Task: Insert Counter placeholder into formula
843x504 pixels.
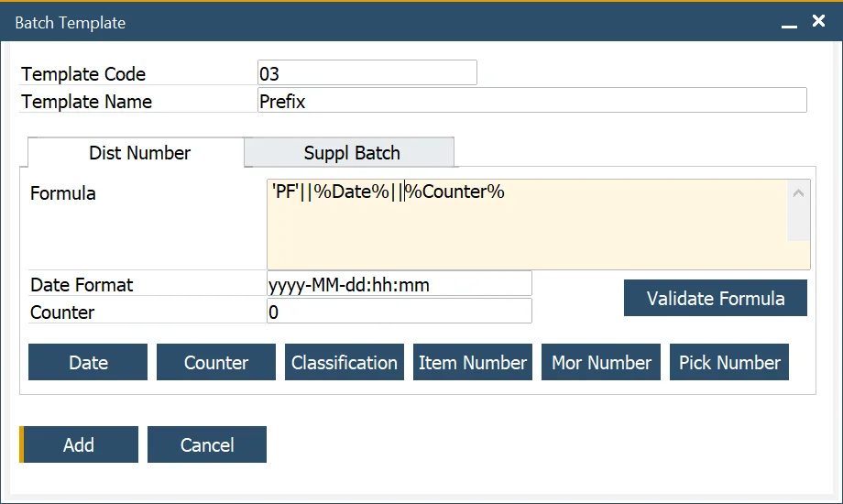Action: [215, 362]
